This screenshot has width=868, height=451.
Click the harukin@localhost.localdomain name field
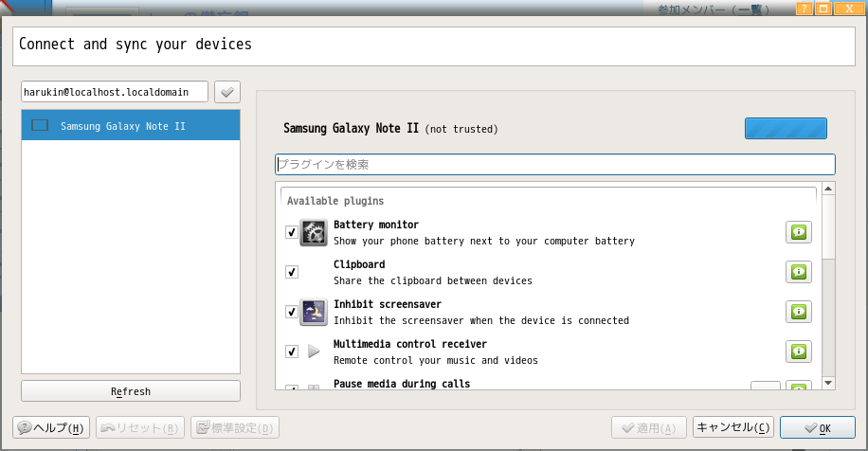tap(115, 92)
